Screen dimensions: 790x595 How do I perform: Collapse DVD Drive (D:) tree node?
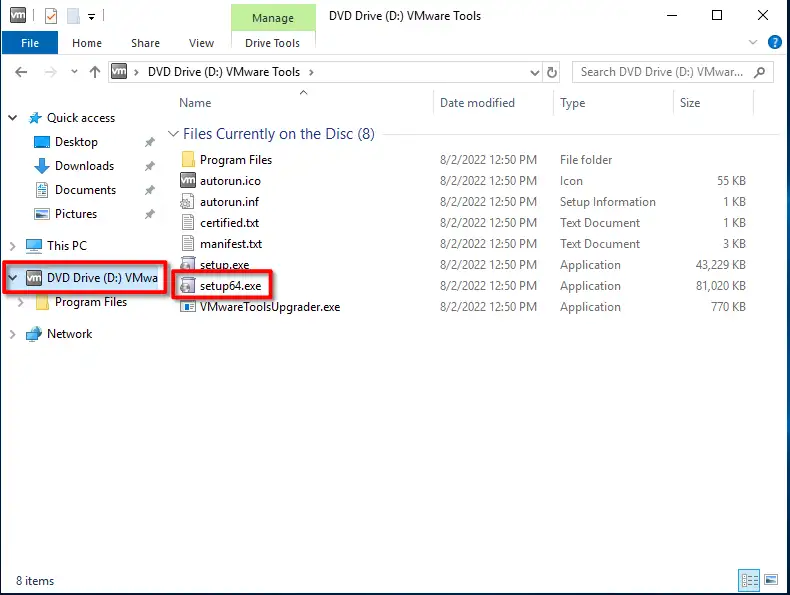coord(13,278)
